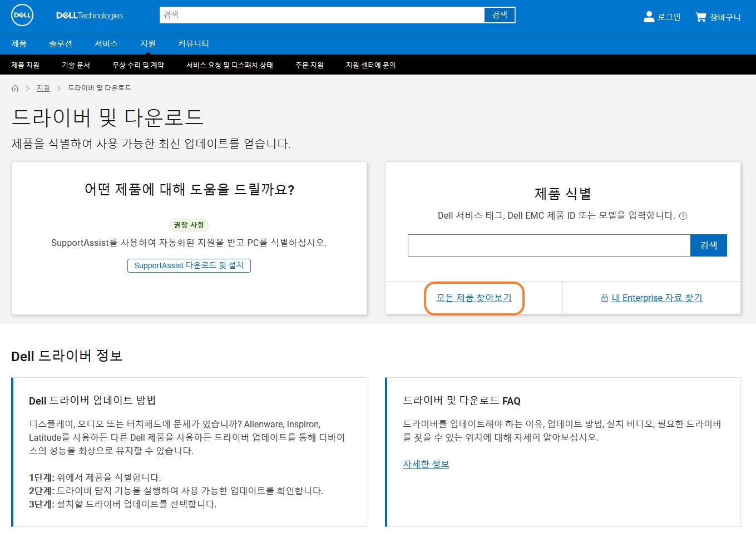Click the 제품 식별 search input field
The height and width of the screenshot is (552, 756).
pos(548,245)
